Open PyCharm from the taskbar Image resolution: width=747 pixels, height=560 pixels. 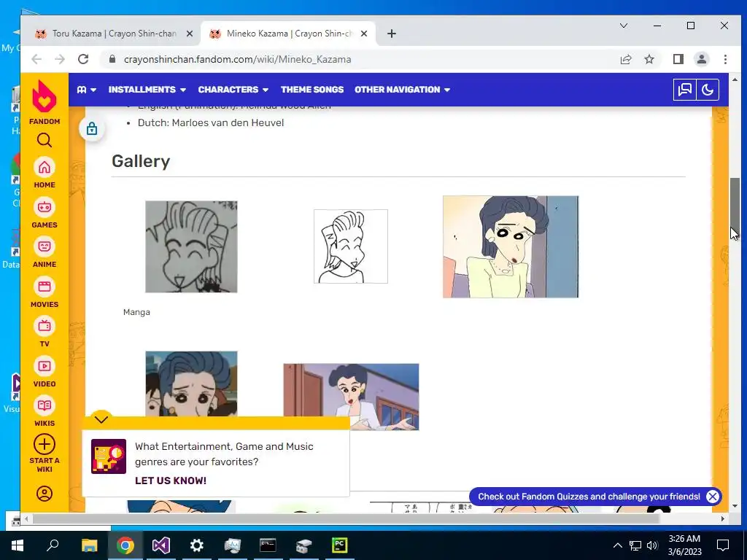339,545
